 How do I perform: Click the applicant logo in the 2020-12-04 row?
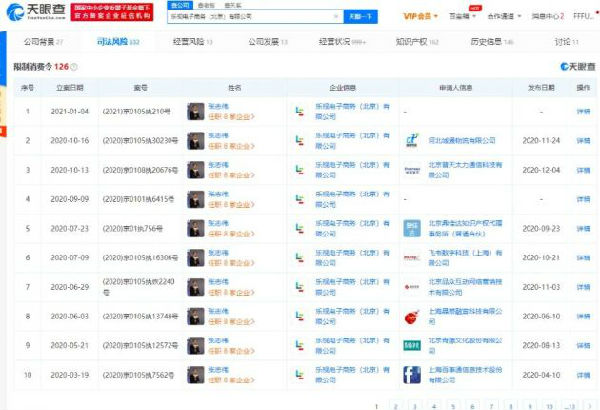[412, 170]
